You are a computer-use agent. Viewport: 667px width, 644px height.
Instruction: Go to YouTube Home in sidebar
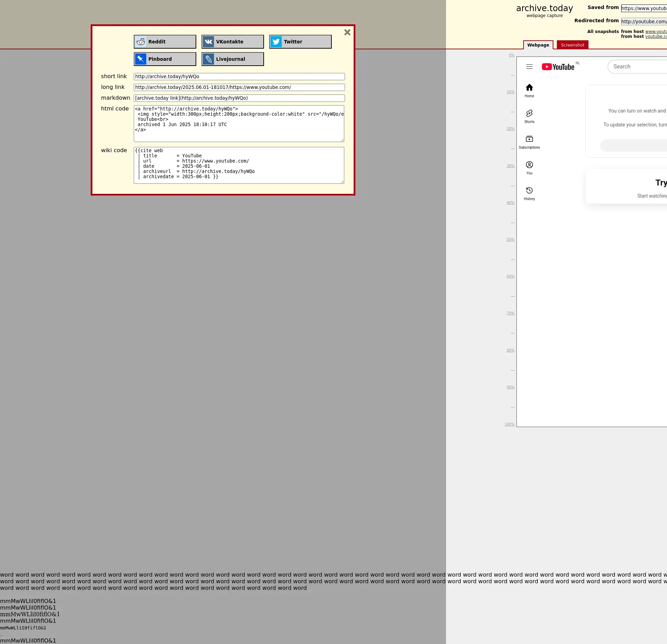pos(529,90)
